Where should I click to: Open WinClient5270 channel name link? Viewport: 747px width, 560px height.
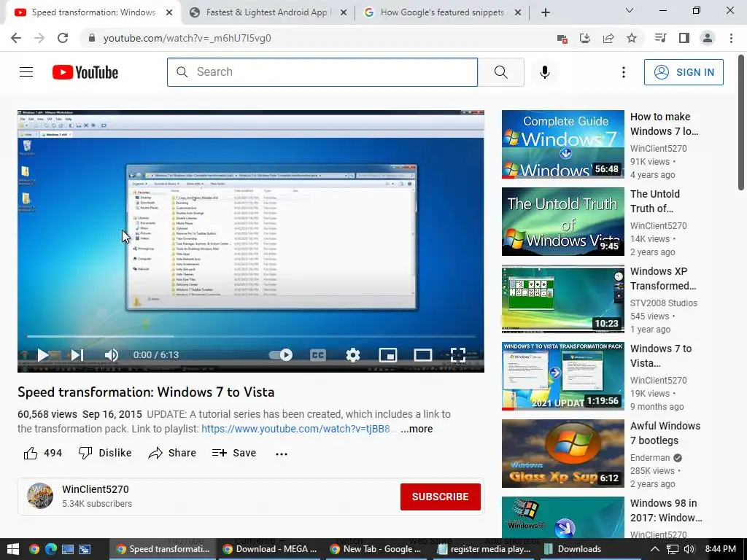click(x=96, y=489)
